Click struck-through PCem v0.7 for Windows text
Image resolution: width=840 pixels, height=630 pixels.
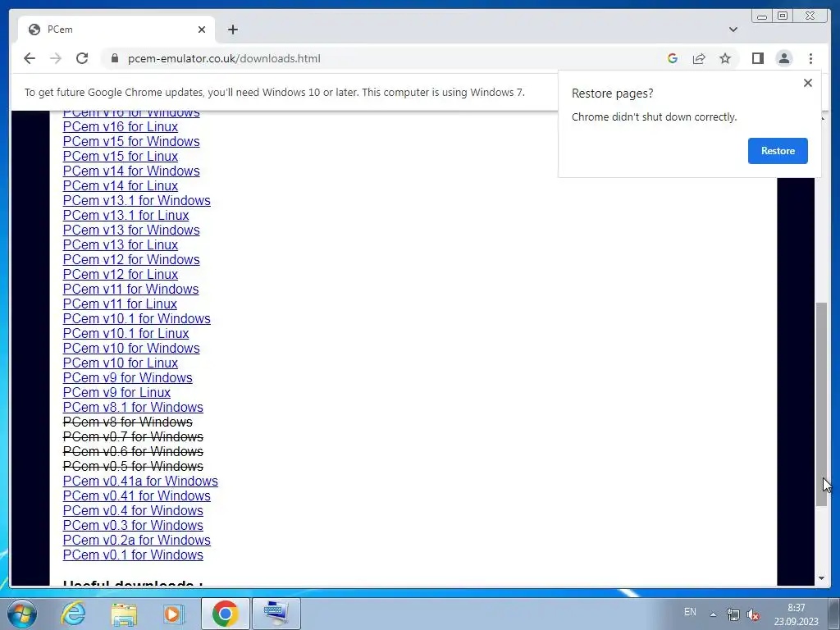click(x=133, y=436)
